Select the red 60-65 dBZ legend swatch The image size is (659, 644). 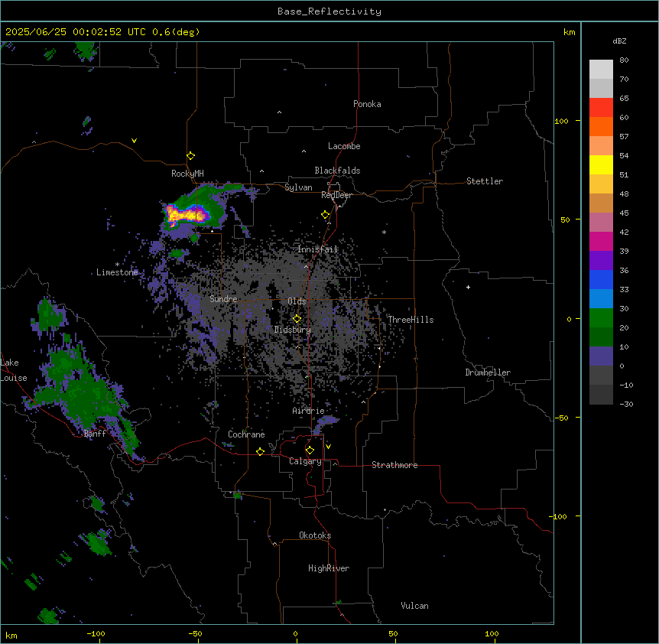601,107
